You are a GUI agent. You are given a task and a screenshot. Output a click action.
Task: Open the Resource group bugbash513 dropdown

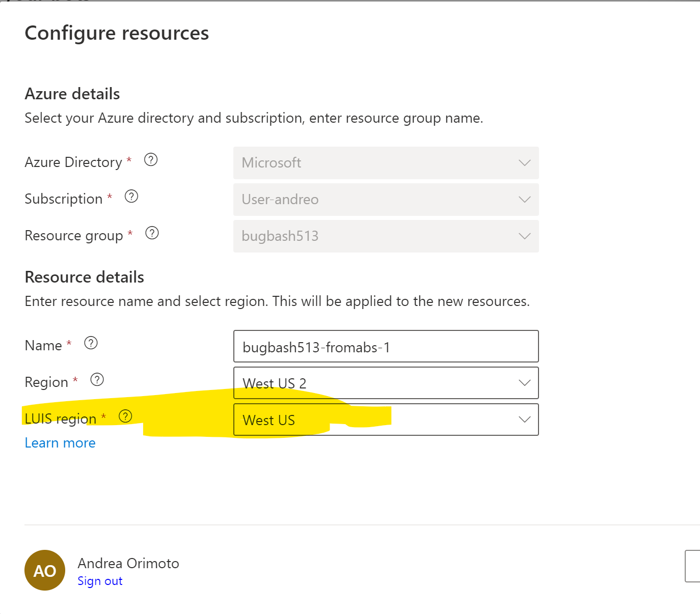point(386,236)
